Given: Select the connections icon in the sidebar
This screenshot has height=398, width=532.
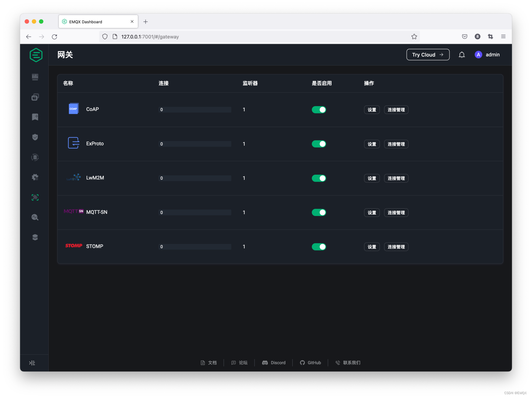Looking at the screenshot, I should [x=35, y=97].
